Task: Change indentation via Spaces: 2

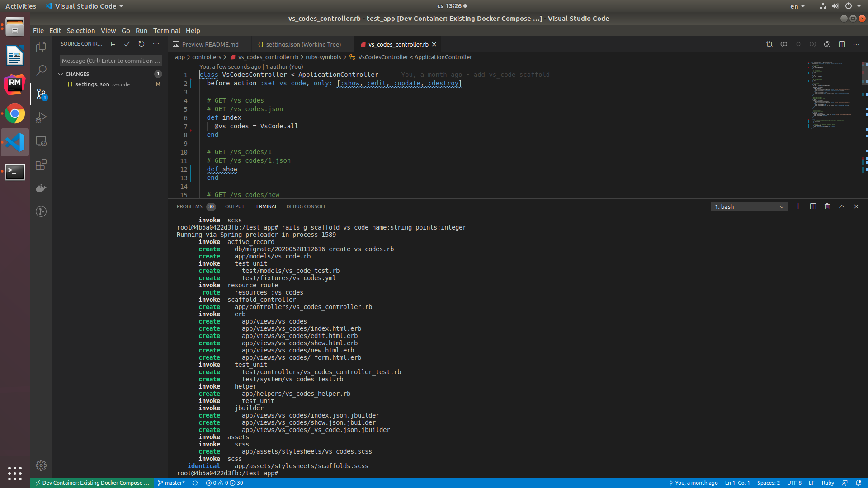Action: coord(768,483)
